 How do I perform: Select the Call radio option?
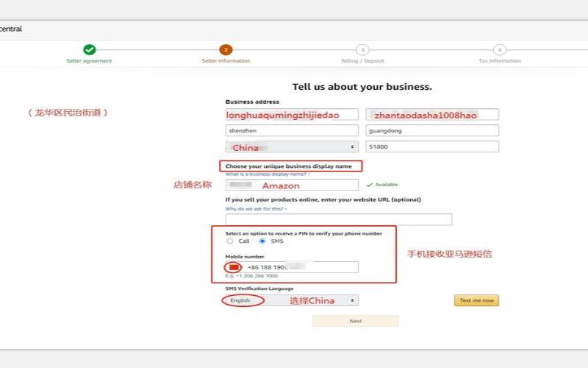click(x=230, y=241)
